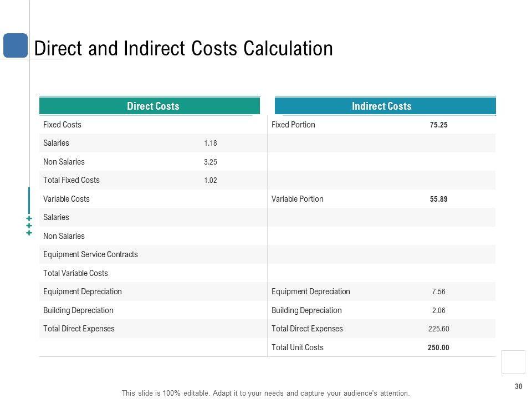Click the blue rounded square beside the title

coord(15,45)
